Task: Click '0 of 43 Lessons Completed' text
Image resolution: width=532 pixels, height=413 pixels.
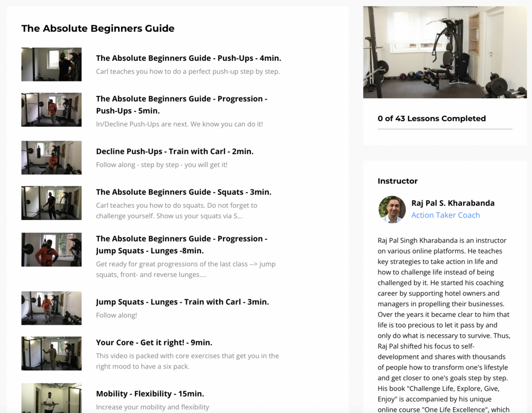Action: (x=431, y=118)
